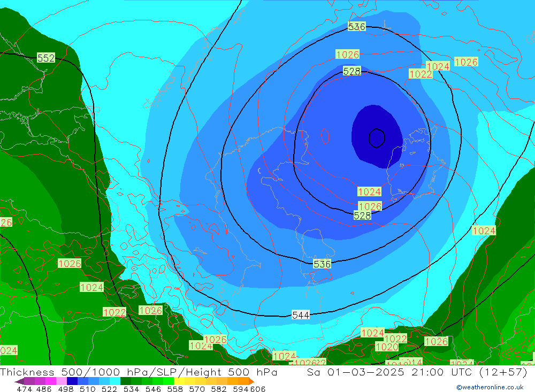Click the forecast date "Sa 01-03-2025 21:00 UTC"

pyautogui.click(x=391, y=372)
